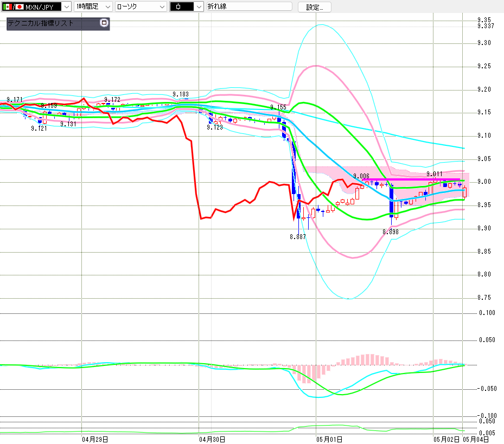Click the 05月04日 date axis label
Viewport: 504px width, 444px height.
(x=476, y=440)
